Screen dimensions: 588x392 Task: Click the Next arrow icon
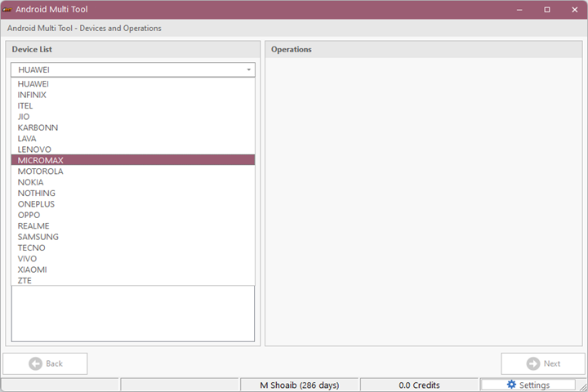pyautogui.click(x=532, y=363)
